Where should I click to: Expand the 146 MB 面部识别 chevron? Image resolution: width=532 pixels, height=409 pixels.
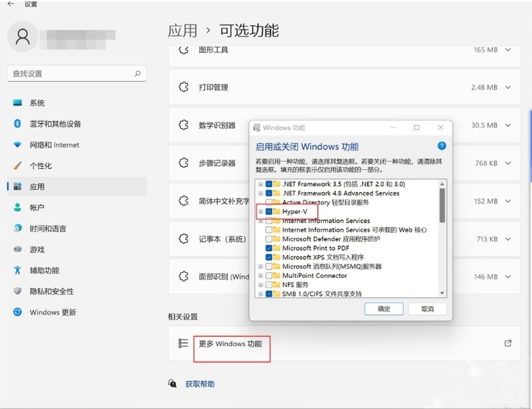pos(508,276)
